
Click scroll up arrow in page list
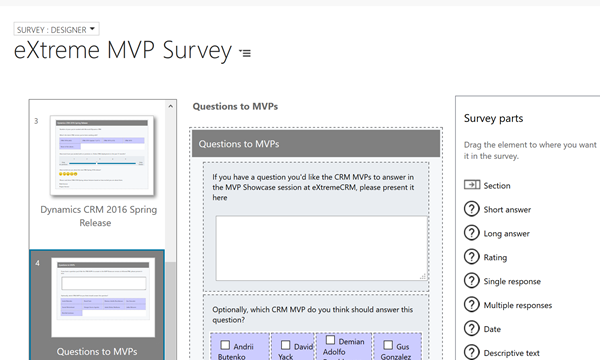point(171,106)
